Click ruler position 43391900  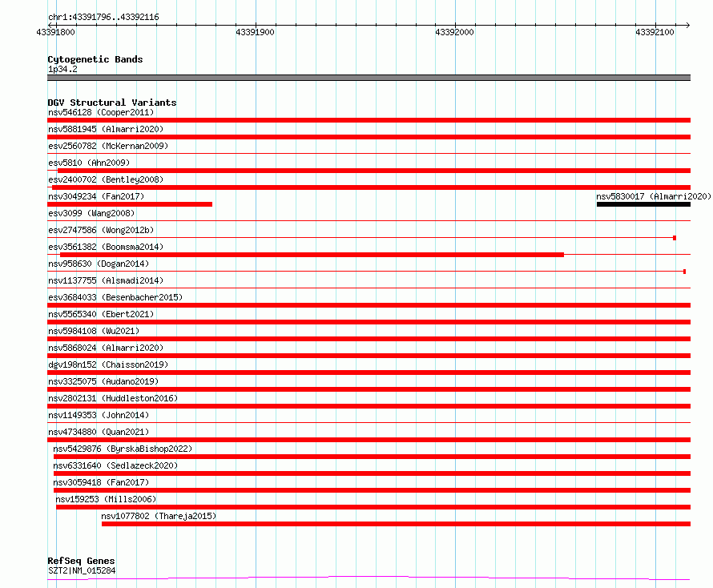255,32
